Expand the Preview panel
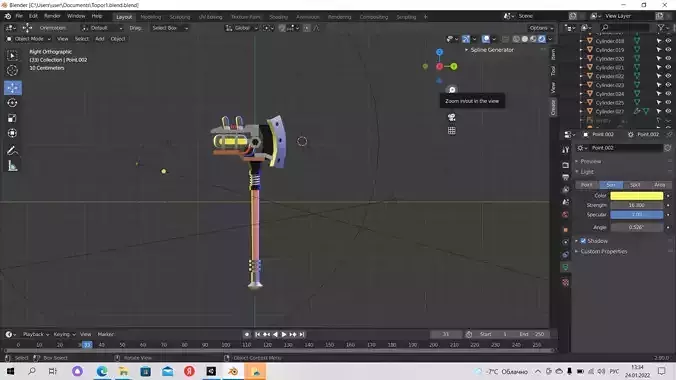Screen dimensions: 676x380 (590, 161)
